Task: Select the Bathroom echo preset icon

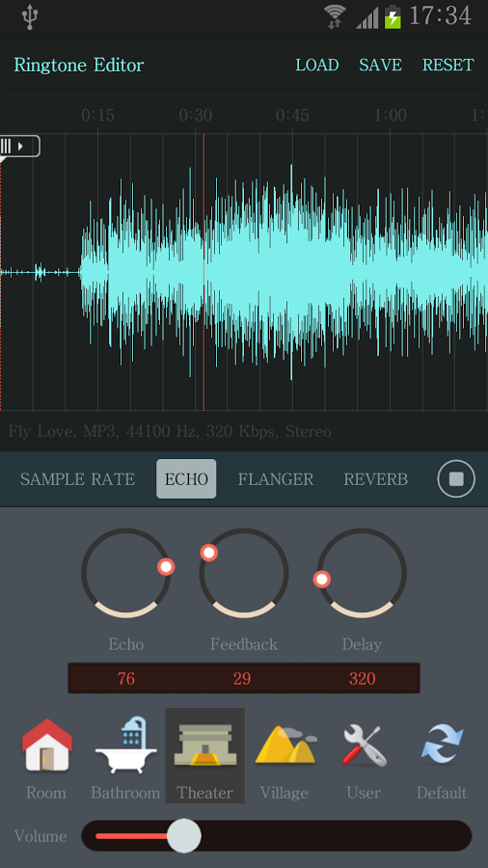Action: [x=125, y=745]
